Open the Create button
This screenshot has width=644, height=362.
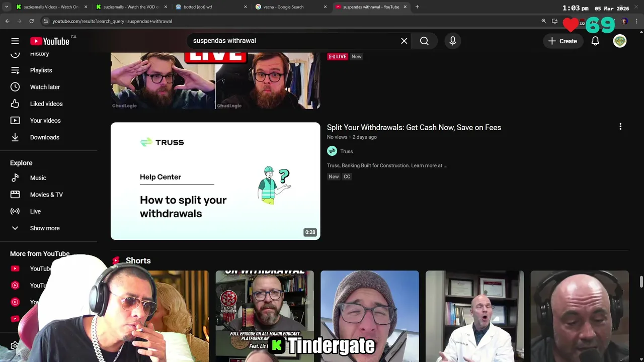[563, 41]
